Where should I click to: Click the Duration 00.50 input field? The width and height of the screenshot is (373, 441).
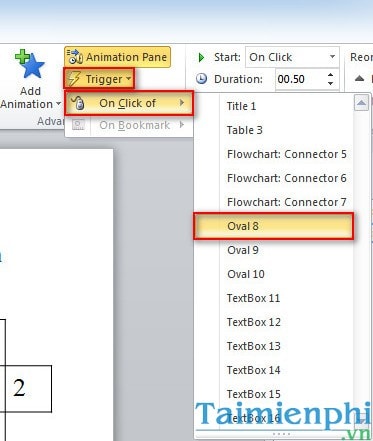point(300,79)
